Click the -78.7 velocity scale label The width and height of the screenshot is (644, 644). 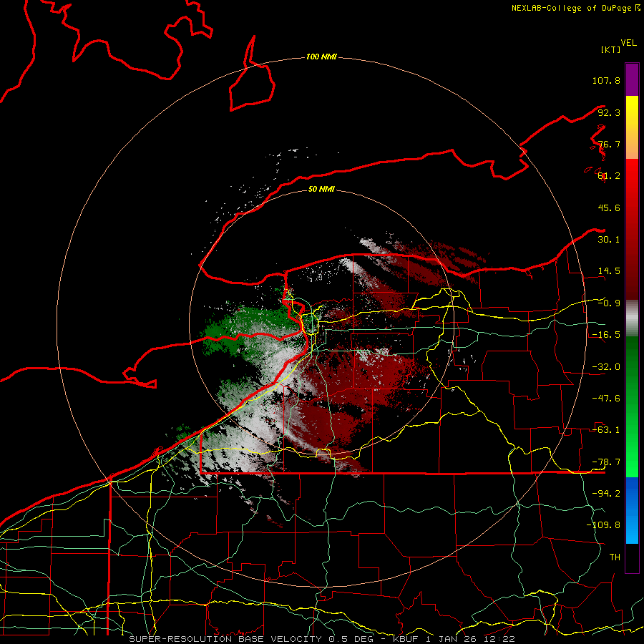tap(606, 462)
